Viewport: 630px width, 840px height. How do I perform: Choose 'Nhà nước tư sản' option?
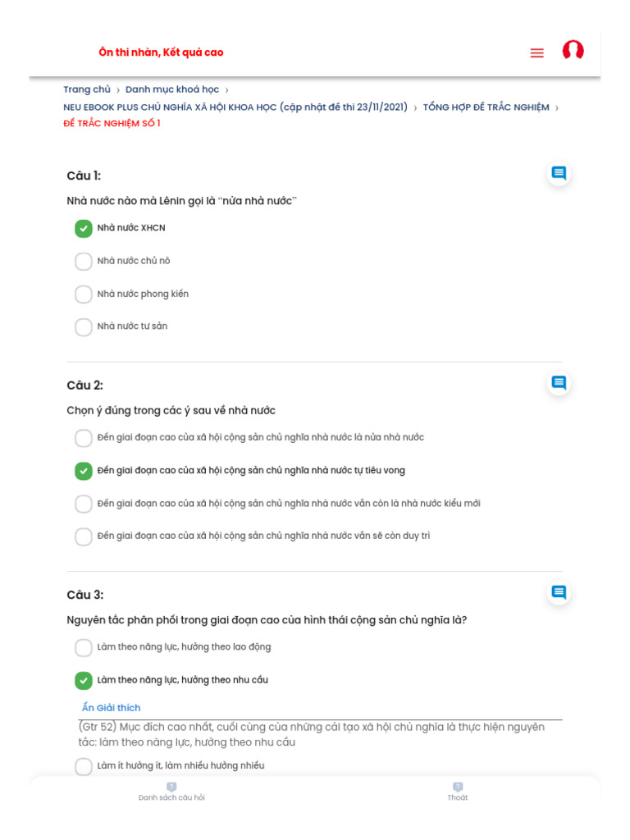[84, 327]
